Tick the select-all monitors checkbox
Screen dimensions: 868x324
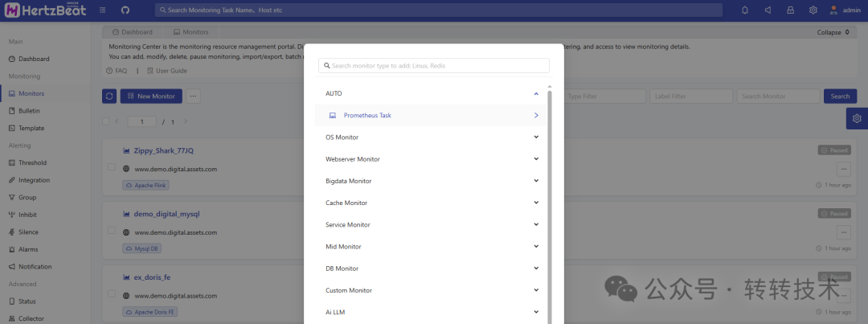[x=106, y=121]
